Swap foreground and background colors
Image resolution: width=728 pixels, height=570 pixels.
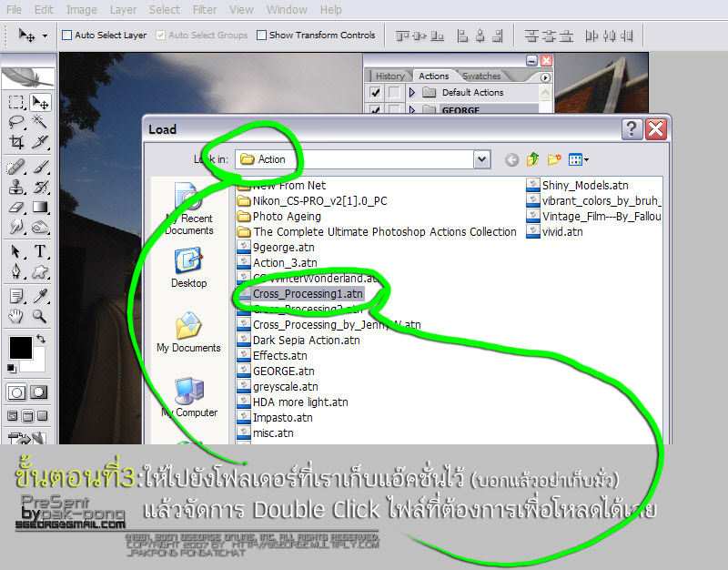coord(41,339)
